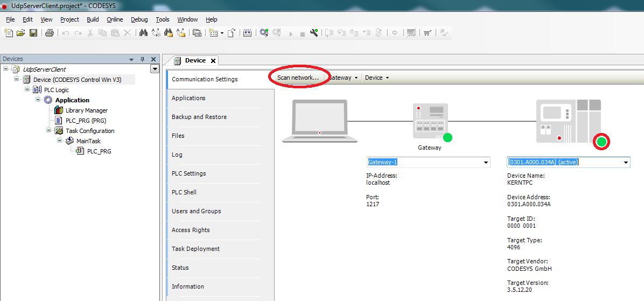Image resolution: width=644 pixels, height=301 pixels.
Task: Pin the Devices panel with pushpin
Action: (x=143, y=59)
